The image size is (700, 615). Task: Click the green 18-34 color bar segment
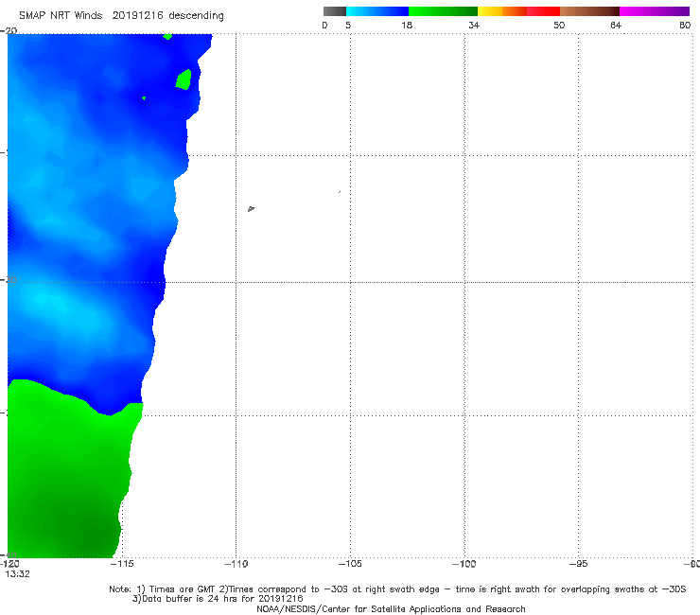coord(443,11)
